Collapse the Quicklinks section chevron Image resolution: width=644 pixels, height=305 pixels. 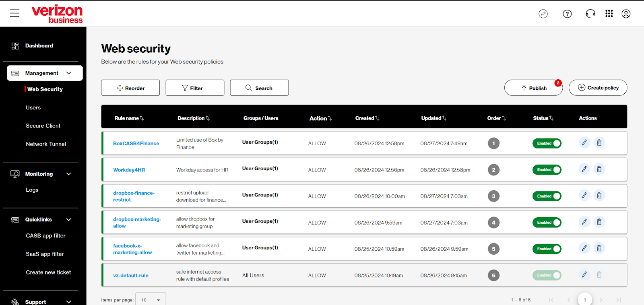coord(69,220)
